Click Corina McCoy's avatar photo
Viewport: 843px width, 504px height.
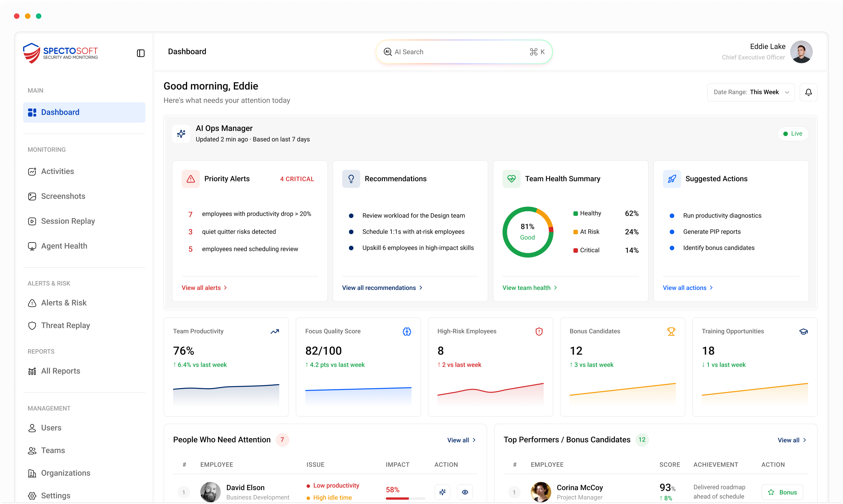coord(541,492)
